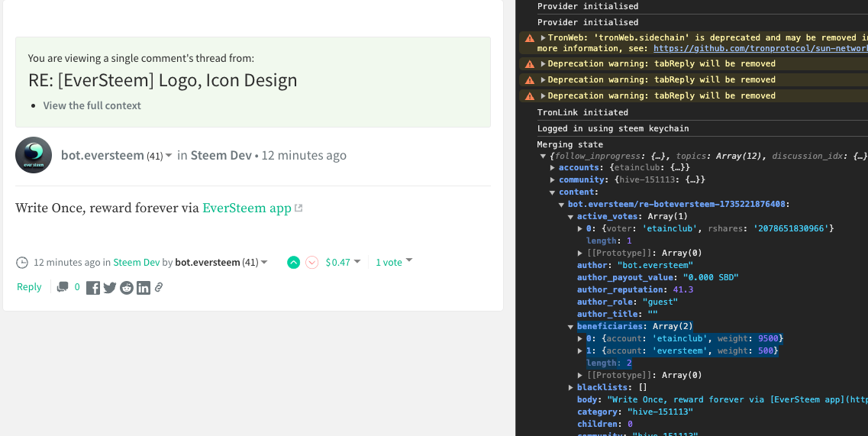Copy the comment link icon

pyautogui.click(x=159, y=288)
